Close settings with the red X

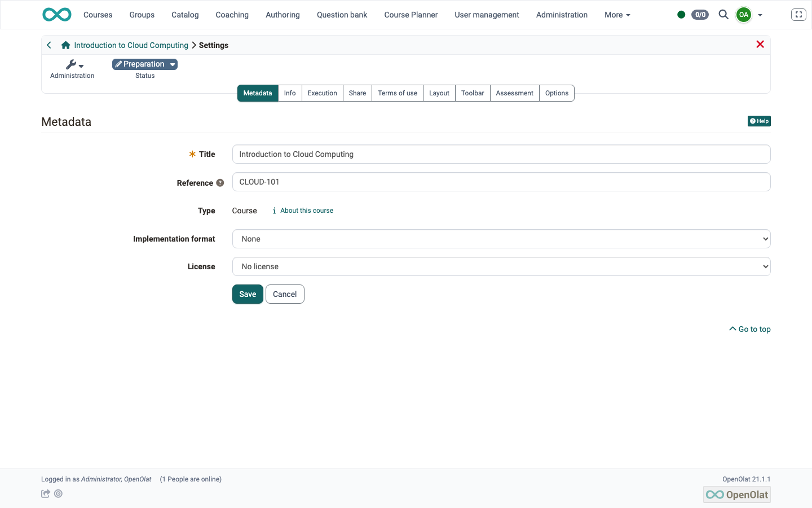760,45
